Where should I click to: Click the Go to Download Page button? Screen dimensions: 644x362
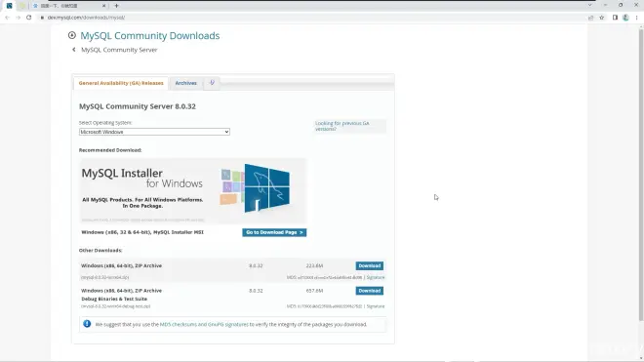(274, 232)
